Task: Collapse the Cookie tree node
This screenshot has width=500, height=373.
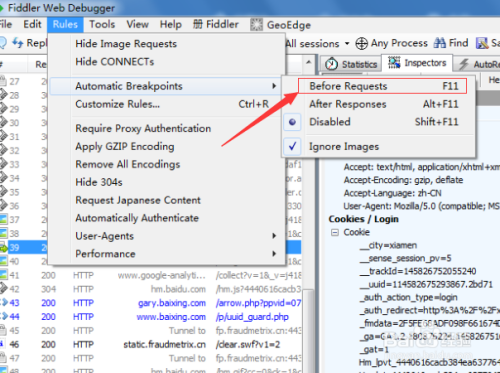Action: 335,232
